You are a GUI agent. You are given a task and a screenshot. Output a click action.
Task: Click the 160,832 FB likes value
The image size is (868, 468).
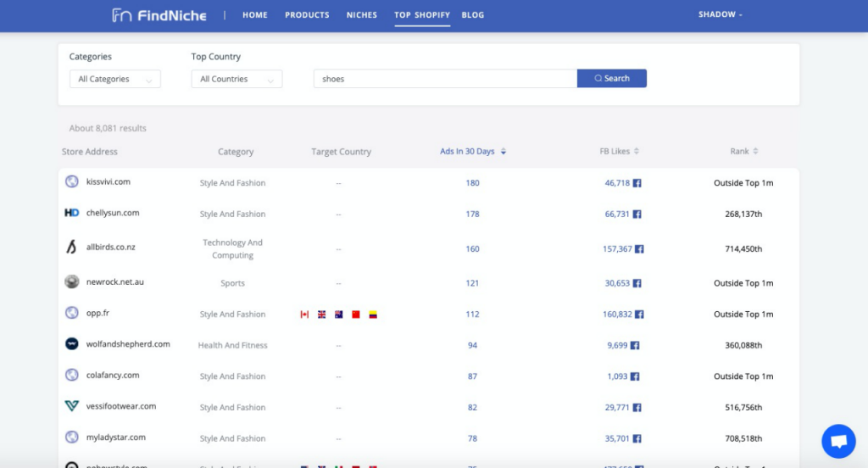(x=617, y=314)
